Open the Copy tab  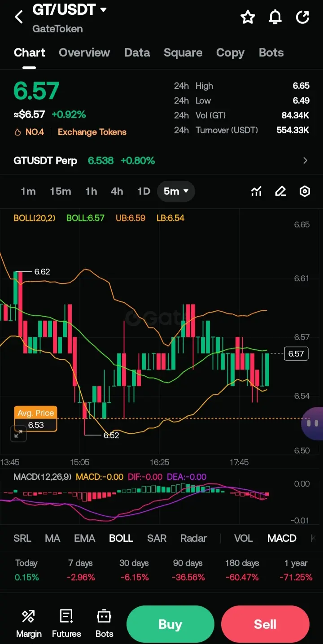pyautogui.click(x=230, y=52)
